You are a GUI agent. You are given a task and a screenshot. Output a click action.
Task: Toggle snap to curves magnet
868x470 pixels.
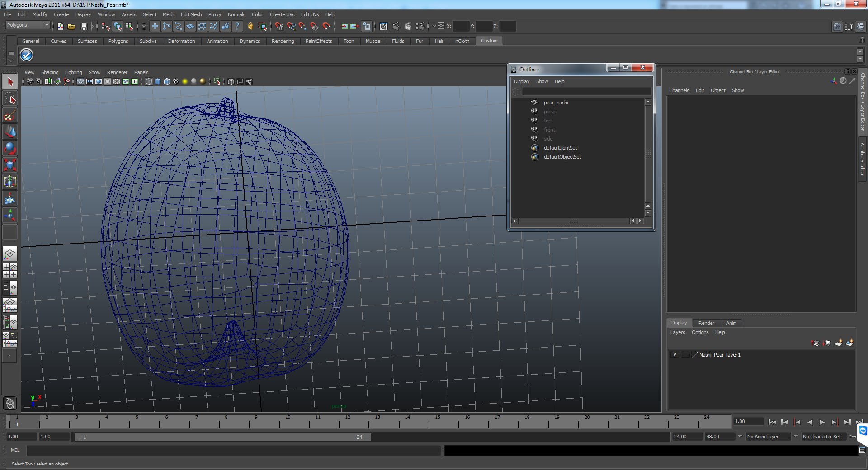tap(291, 26)
